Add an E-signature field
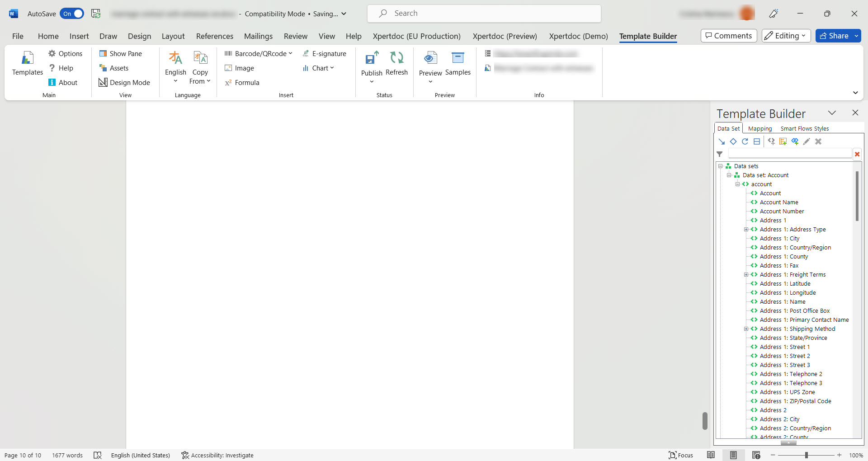 pos(324,53)
